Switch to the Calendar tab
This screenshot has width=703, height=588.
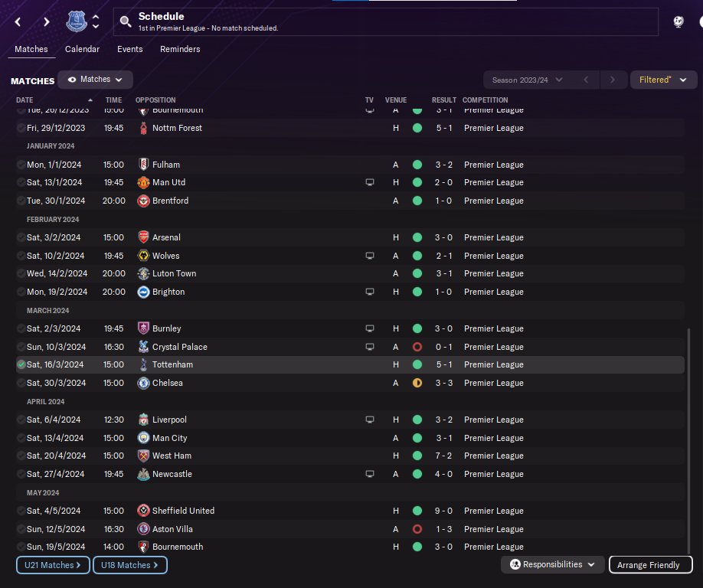coord(82,49)
